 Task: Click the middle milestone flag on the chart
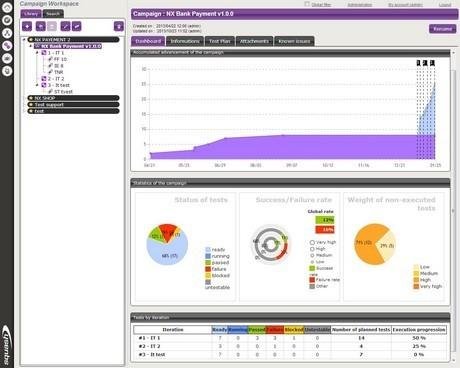pos(425,63)
